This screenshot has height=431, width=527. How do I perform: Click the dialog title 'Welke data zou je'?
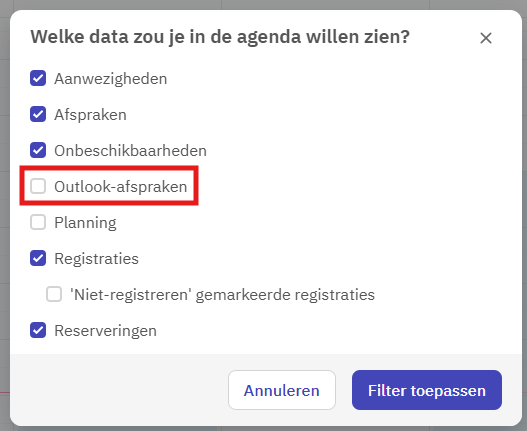coord(108,37)
